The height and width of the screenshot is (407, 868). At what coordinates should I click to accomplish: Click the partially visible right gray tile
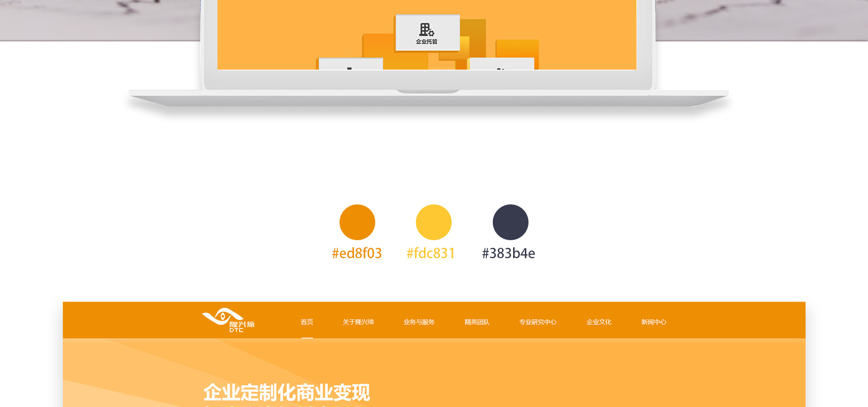tap(502, 64)
